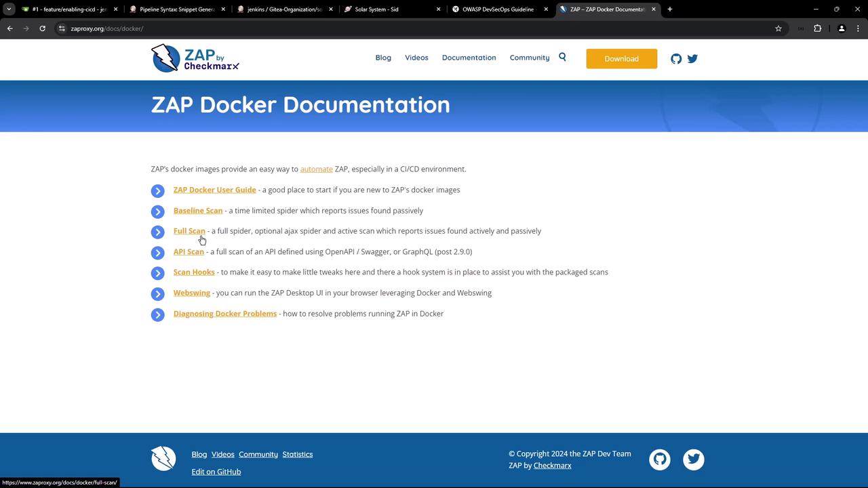Open the browser three-dot menu
Image resolution: width=868 pixels, height=488 pixels.
[859, 28]
